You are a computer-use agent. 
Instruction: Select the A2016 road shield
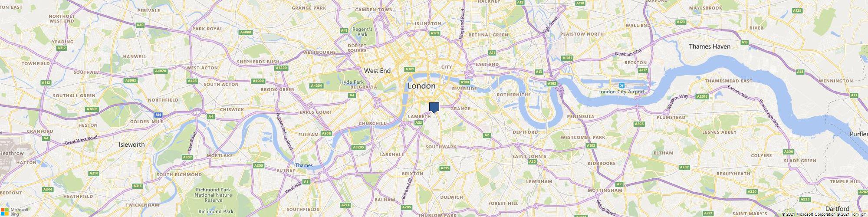click(x=701, y=96)
